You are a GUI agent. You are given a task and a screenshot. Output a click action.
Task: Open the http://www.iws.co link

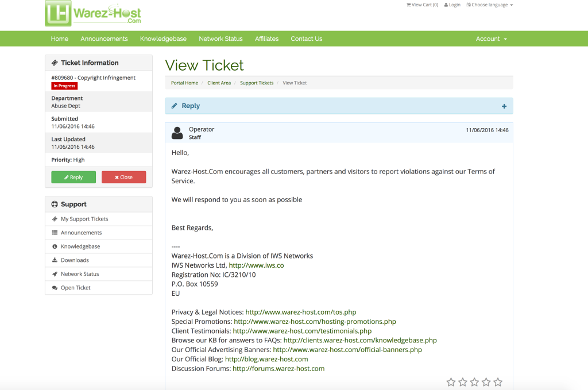click(x=256, y=265)
